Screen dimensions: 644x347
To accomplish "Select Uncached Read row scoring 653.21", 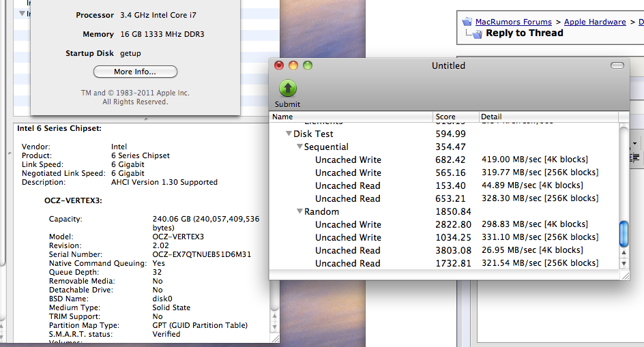I will click(x=443, y=198).
